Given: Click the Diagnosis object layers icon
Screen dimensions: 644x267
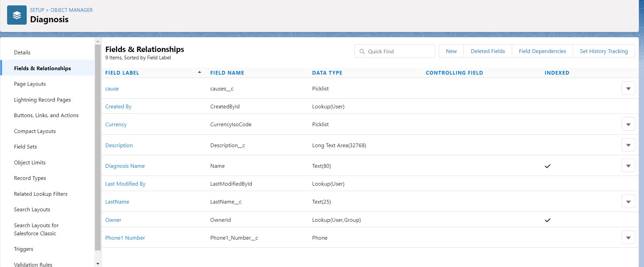Looking at the screenshot, I should [x=17, y=15].
